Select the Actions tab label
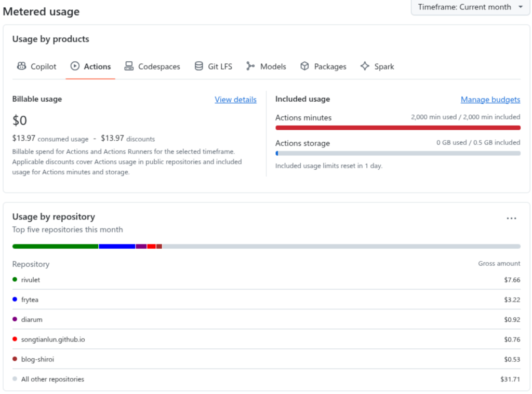This screenshot has height=394, width=532. tap(97, 66)
